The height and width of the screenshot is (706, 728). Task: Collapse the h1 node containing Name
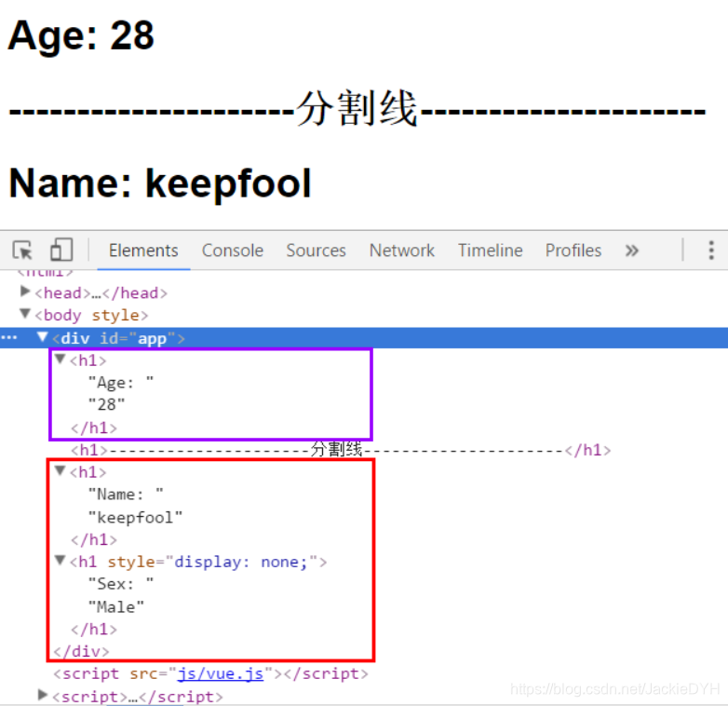coord(60,470)
